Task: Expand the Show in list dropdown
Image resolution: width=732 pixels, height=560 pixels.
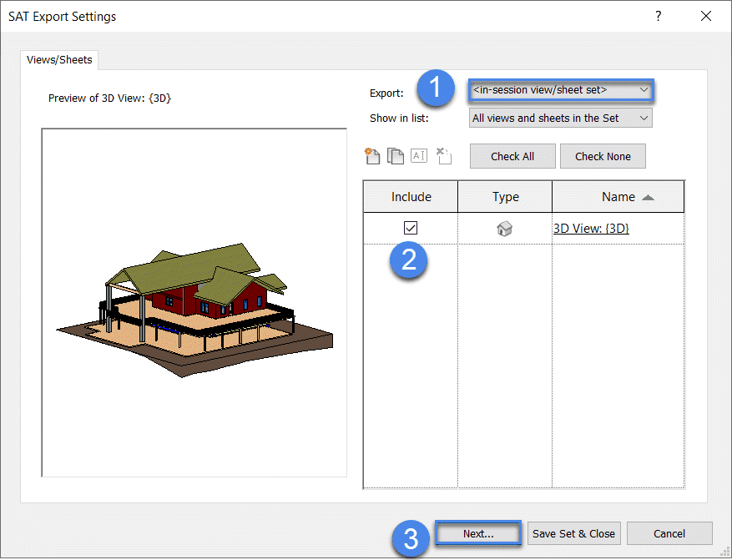Action: pyautogui.click(x=560, y=118)
